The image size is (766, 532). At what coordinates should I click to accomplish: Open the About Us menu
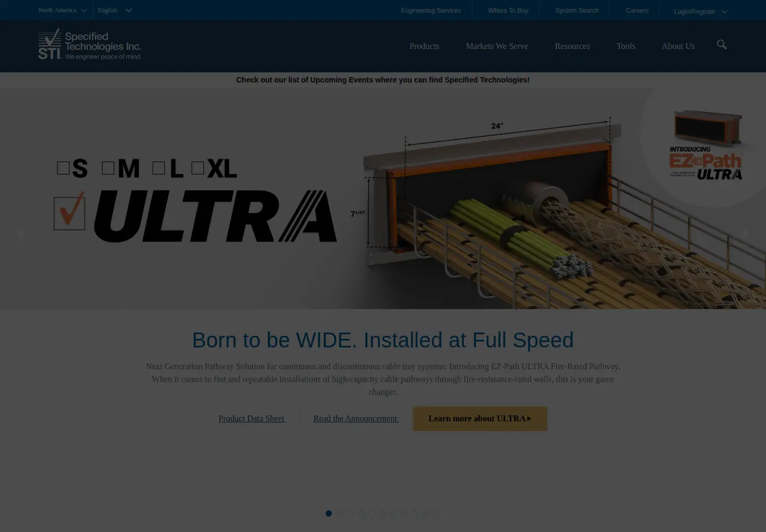[x=678, y=46]
